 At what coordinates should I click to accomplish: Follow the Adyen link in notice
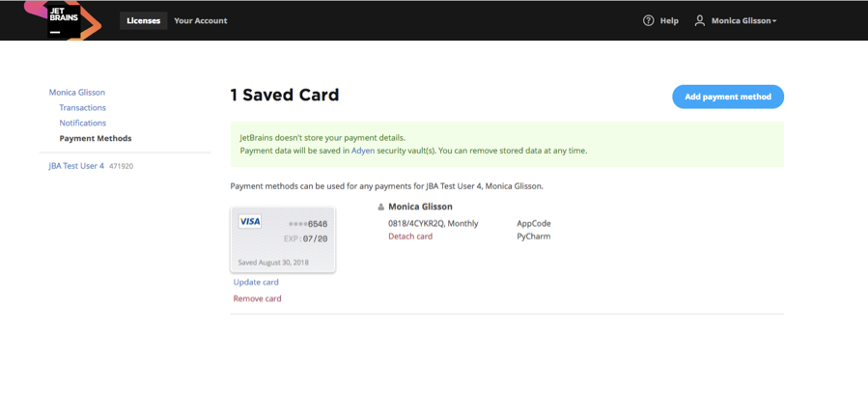click(362, 151)
